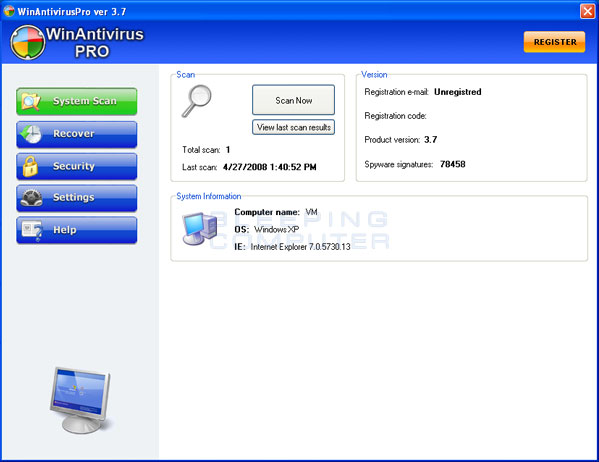Click the Internet Explorer 7.0.5730.13 text
Image resolution: width=599 pixels, height=462 pixels.
click(x=300, y=247)
